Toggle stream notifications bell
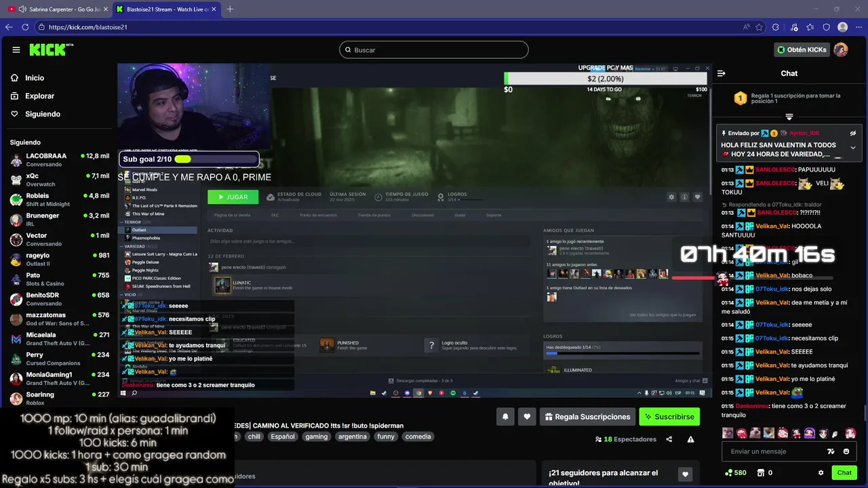 (x=505, y=417)
